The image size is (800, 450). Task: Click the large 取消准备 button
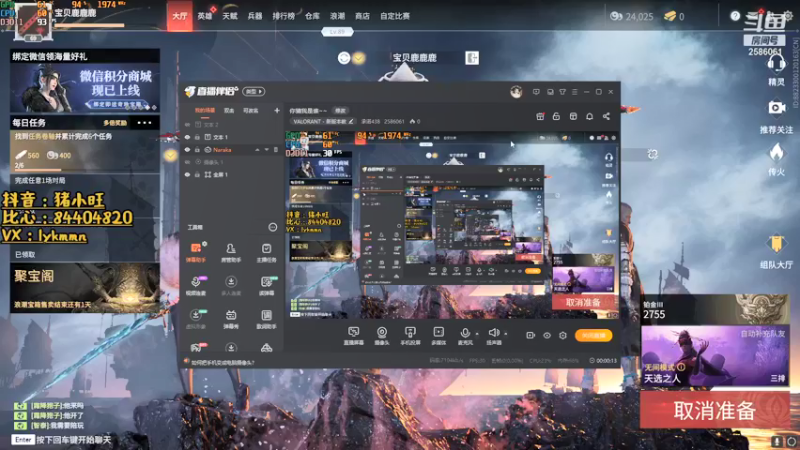[x=714, y=410]
